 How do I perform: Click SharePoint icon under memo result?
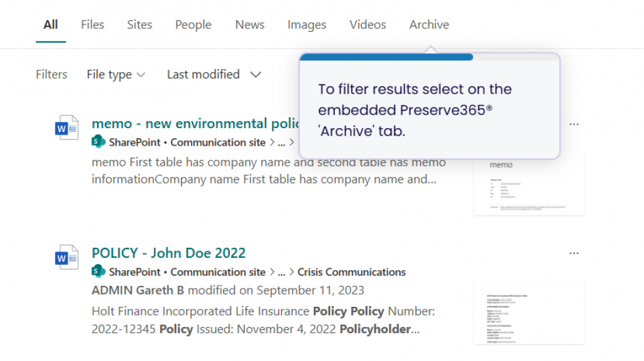[99, 142]
